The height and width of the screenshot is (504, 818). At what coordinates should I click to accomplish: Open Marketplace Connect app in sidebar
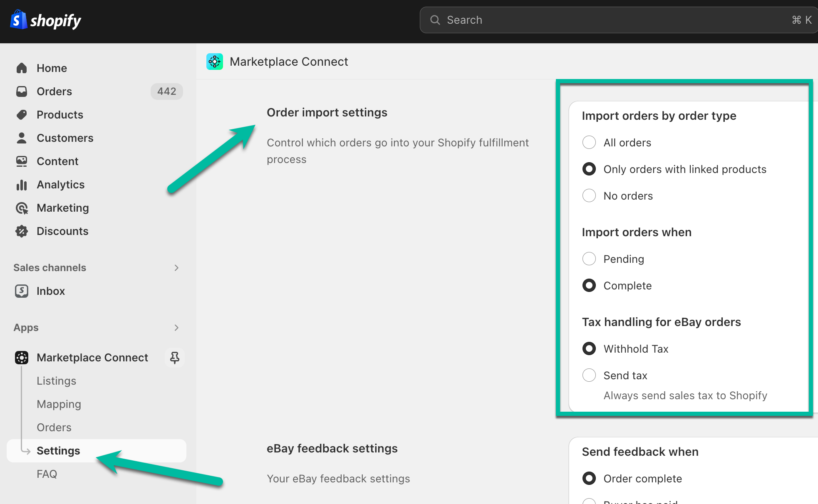coord(92,357)
